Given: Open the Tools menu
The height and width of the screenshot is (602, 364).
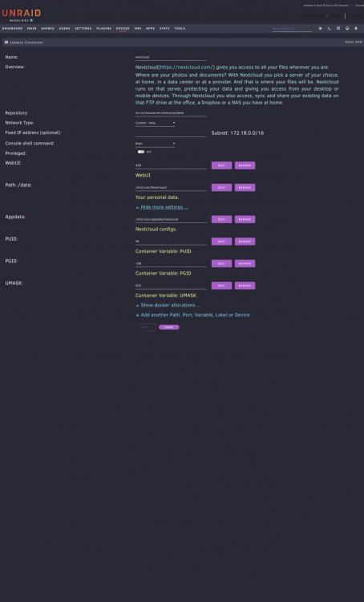Looking at the screenshot, I should coord(180,28).
